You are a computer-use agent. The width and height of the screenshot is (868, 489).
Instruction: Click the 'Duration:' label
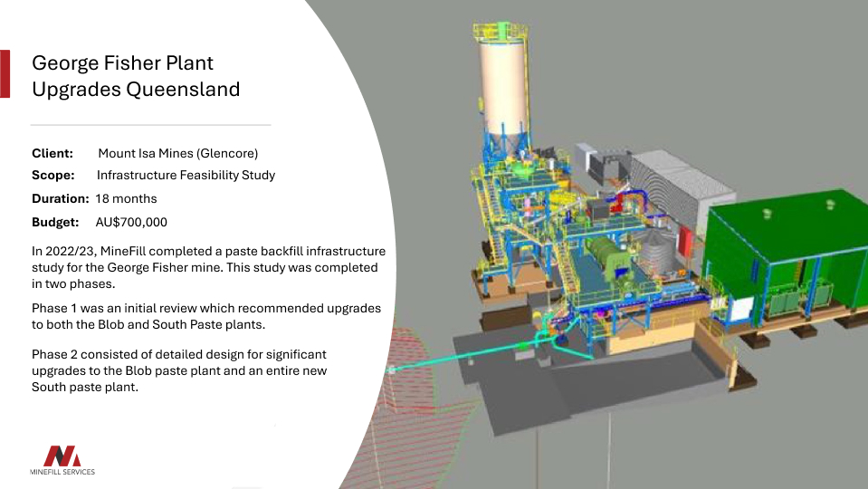(x=60, y=198)
